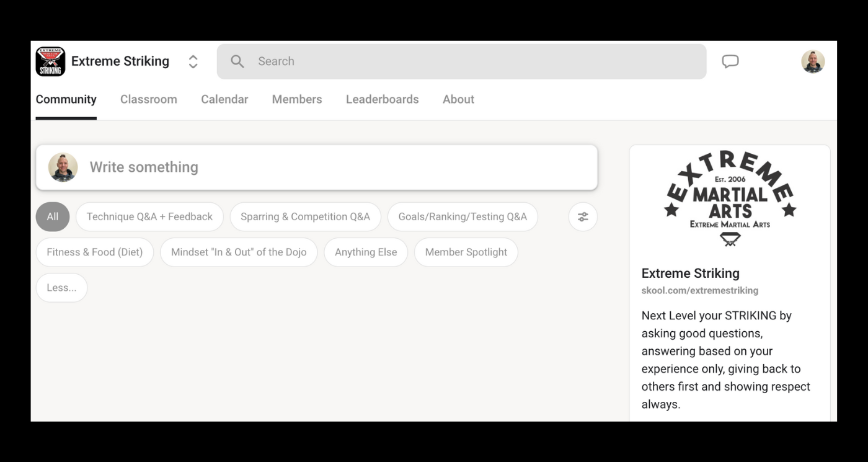Click the search magnifying glass icon
This screenshot has width=868, height=462.
(237, 61)
